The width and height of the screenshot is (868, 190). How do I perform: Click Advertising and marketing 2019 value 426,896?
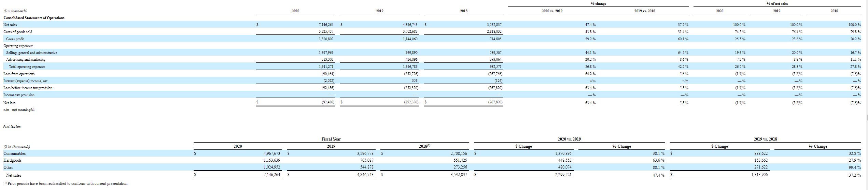point(411,59)
